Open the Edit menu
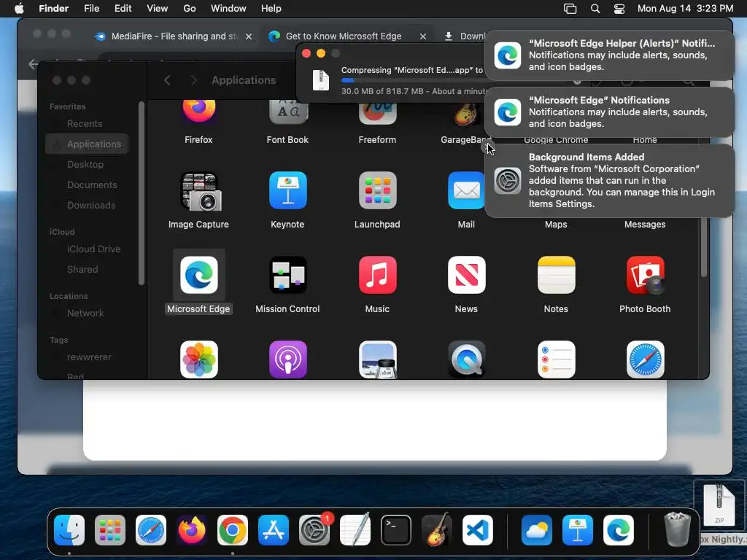747x560 pixels. (x=123, y=9)
